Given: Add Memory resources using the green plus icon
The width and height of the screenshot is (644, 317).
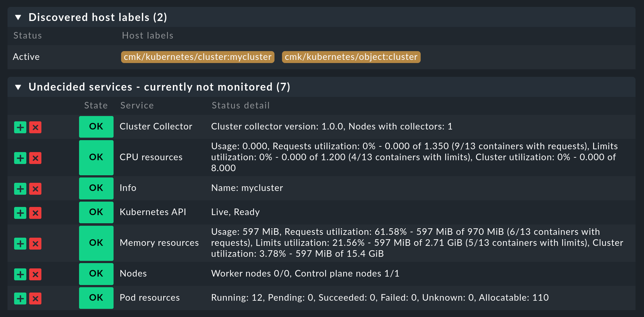Looking at the screenshot, I should [x=20, y=244].
